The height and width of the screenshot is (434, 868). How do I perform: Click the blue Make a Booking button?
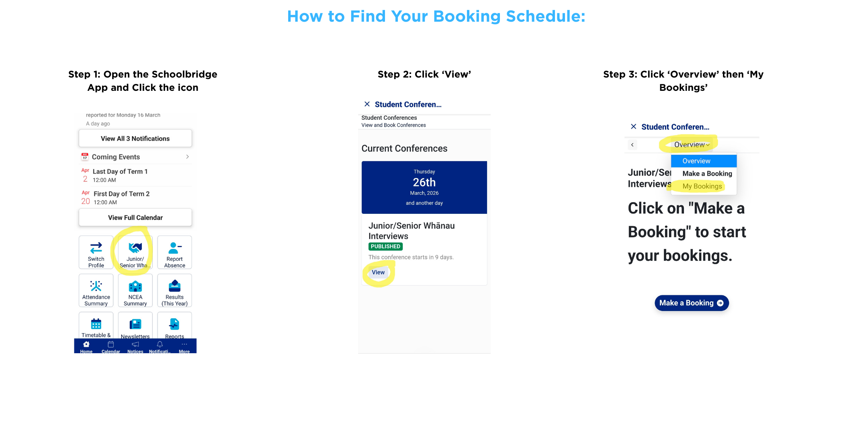[691, 303]
